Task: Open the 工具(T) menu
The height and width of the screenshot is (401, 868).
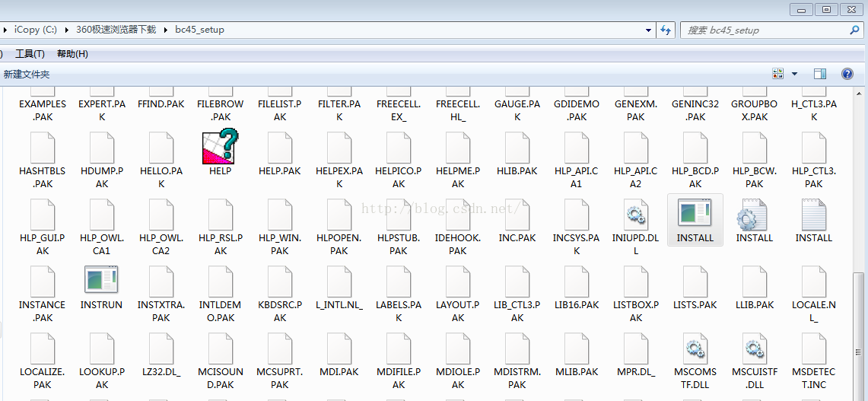Action: tap(30, 54)
